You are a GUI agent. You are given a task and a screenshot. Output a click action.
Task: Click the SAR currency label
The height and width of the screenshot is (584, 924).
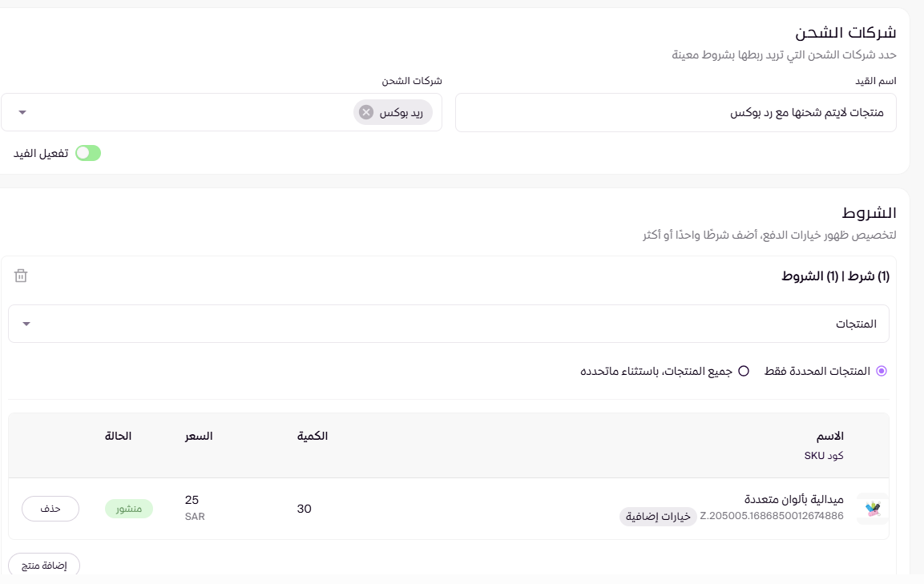(195, 517)
